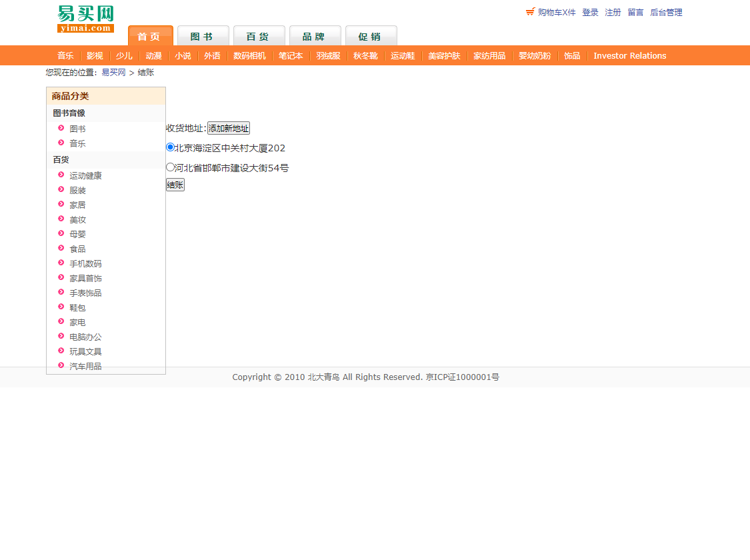Open 小说 in the orange nav bar
The image size is (750, 560).
tap(183, 56)
